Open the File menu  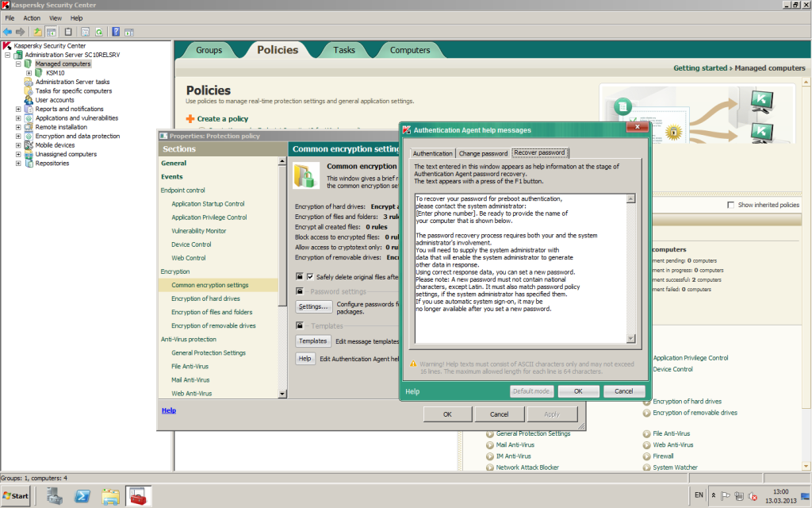coord(10,18)
